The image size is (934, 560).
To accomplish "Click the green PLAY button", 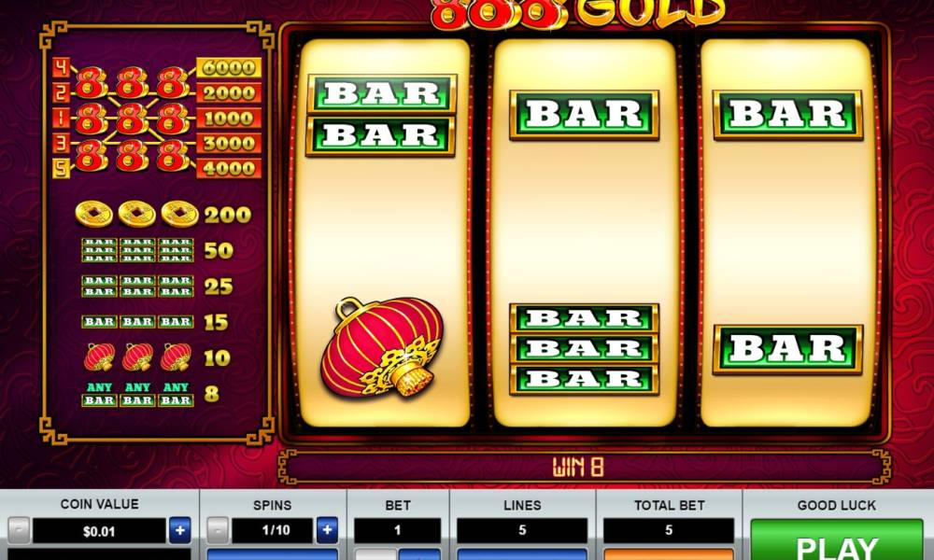I will (836, 539).
